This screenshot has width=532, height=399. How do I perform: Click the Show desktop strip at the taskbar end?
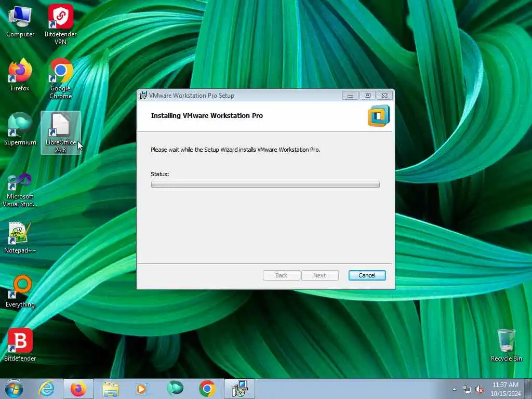point(528,389)
